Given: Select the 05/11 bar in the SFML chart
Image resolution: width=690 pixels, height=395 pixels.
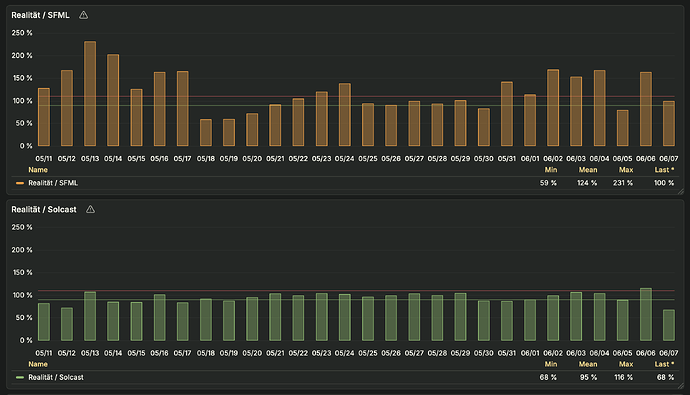Looking at the screenshot, I should (x=44, y=117).
